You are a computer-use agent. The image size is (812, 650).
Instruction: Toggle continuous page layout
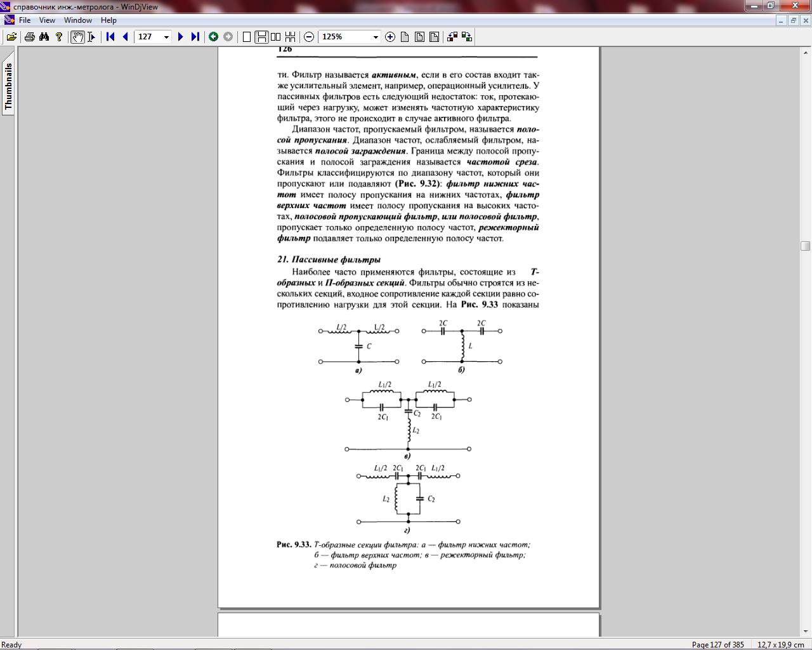tap(261, 37)
